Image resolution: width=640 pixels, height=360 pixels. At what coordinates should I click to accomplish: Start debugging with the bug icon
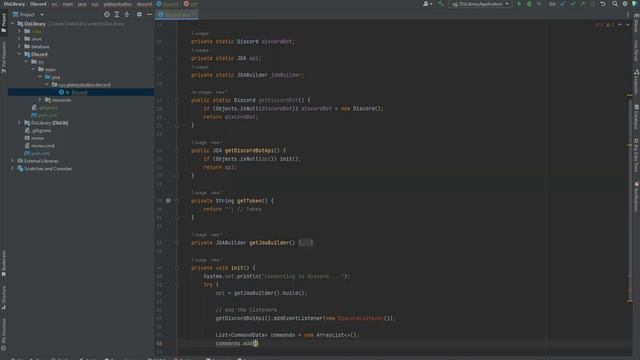(529, 4)
